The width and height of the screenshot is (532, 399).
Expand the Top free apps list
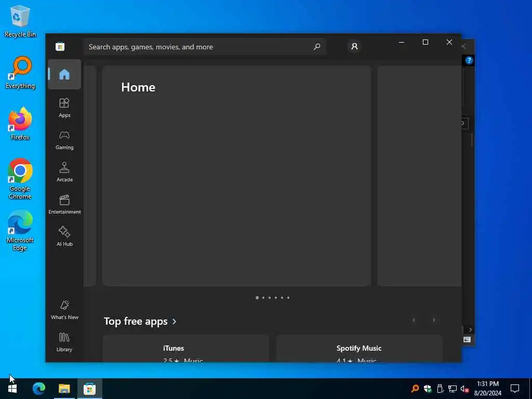point(140,321)
